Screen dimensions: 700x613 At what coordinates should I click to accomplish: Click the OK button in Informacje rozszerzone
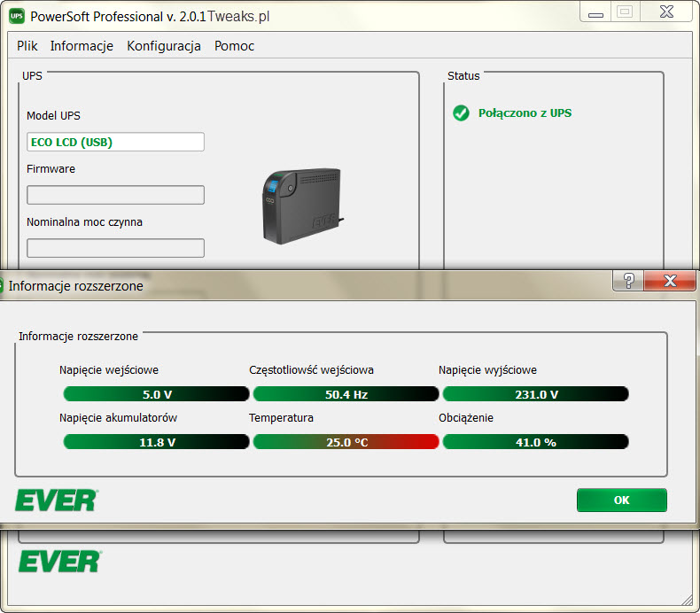point(622,500)
